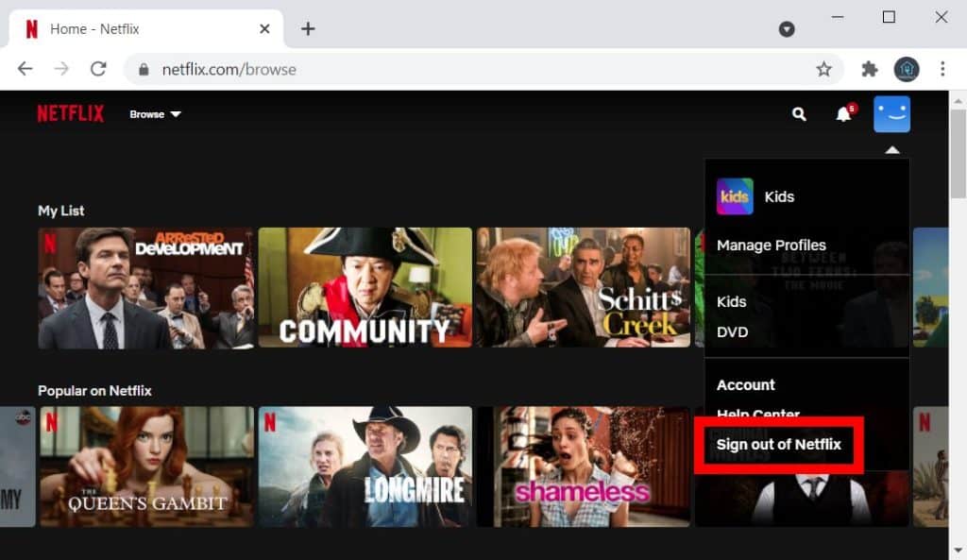Image resolution: width=967 pixels, height=560 pixels.
Task: Click the blue profile avatar icon
Action: [891, 113]
